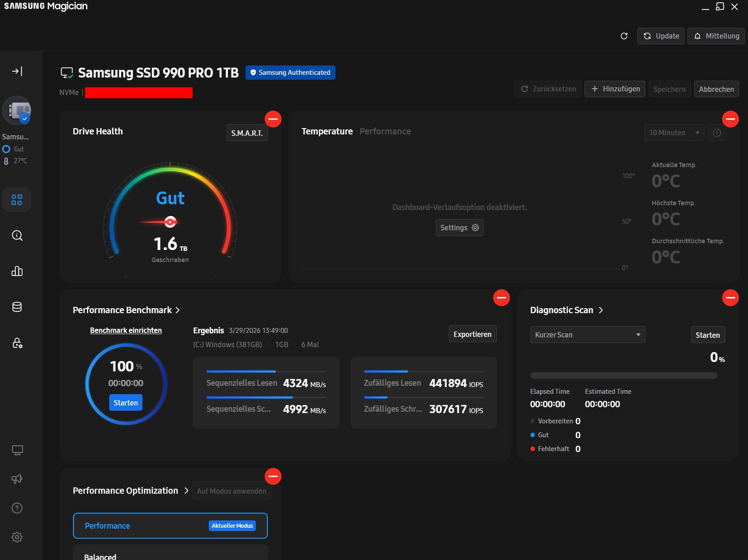Open data management database sidebar icon
The width and height of the screenshot is (748, 560).
(17, 307)
